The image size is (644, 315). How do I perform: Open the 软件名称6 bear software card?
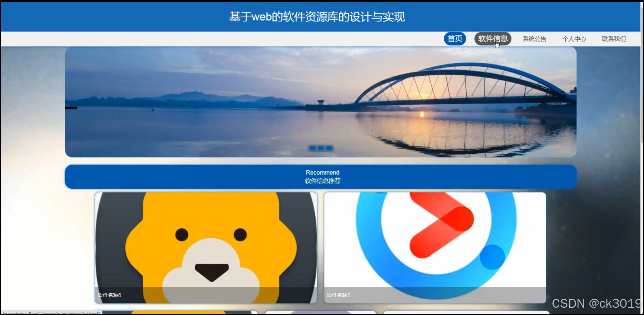coord(206,248)
